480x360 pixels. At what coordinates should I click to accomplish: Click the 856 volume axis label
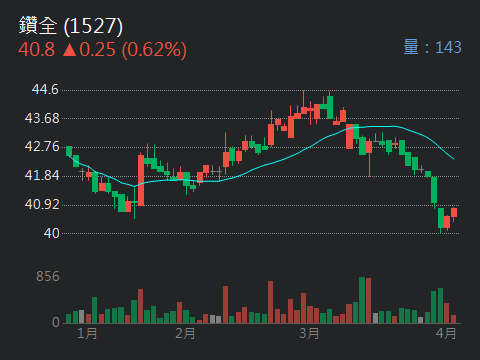click(48, 276)
